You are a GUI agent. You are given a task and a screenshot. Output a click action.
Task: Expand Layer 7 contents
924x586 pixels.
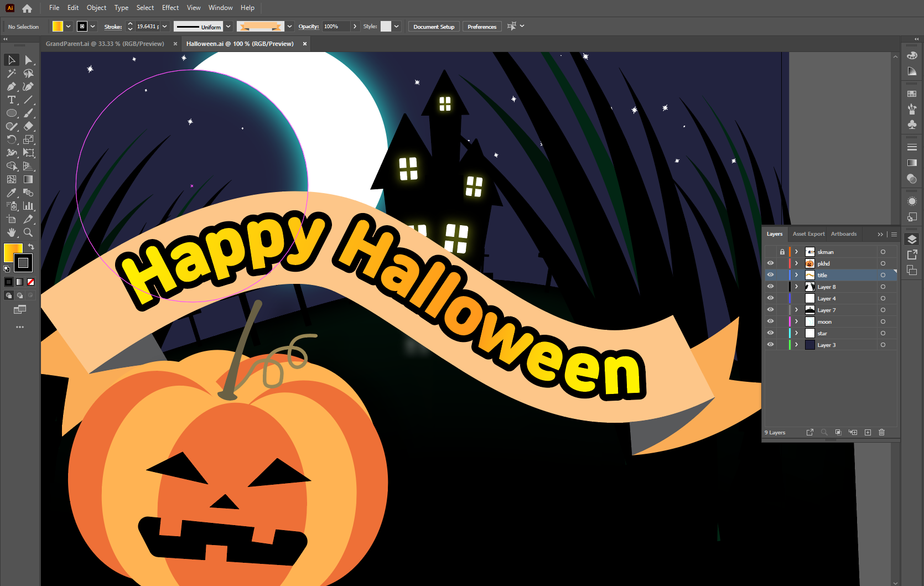pos(797,310)
